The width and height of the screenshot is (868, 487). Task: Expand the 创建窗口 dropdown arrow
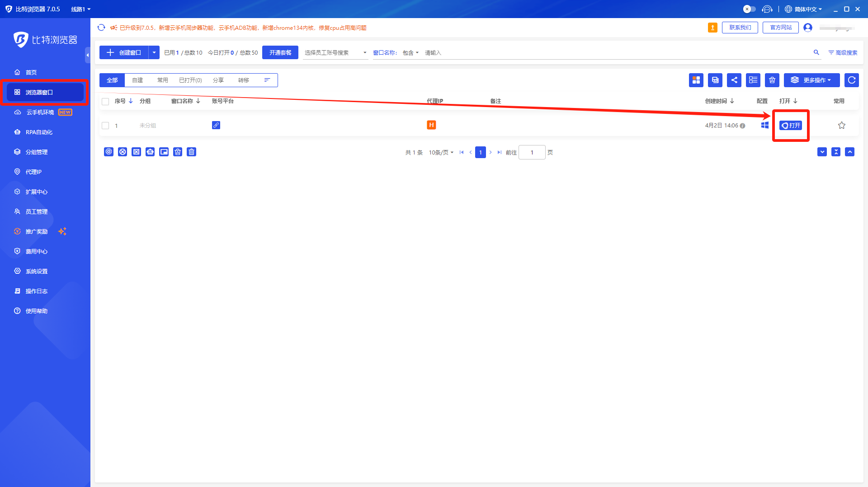coord(154,52)
